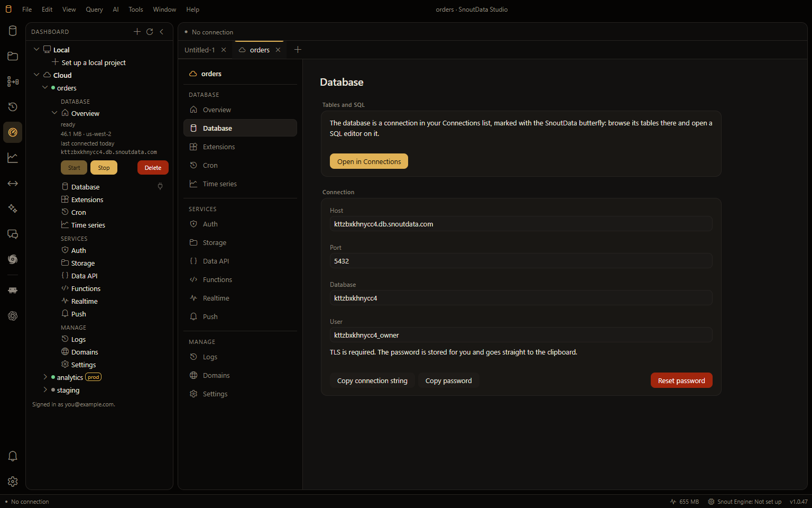Open the settings gear at the bottom left
The height and width of the screenshot is (508, 812).
click(13, 482)
